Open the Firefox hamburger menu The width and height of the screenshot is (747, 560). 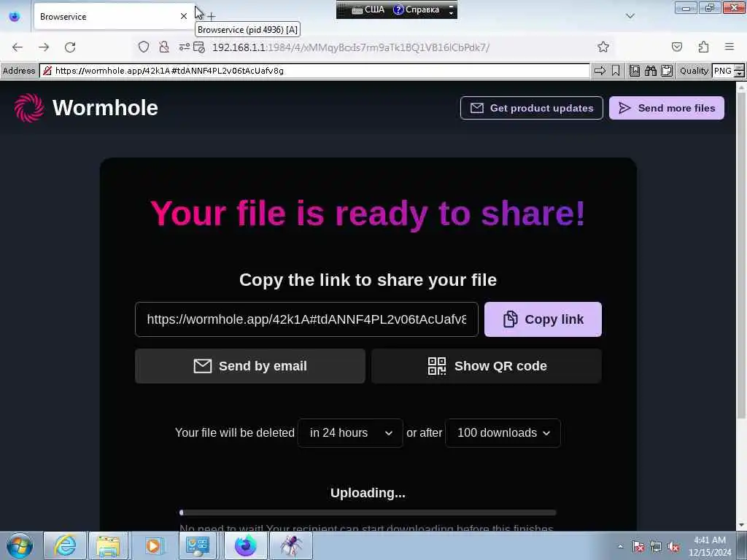tap(729, 47)
